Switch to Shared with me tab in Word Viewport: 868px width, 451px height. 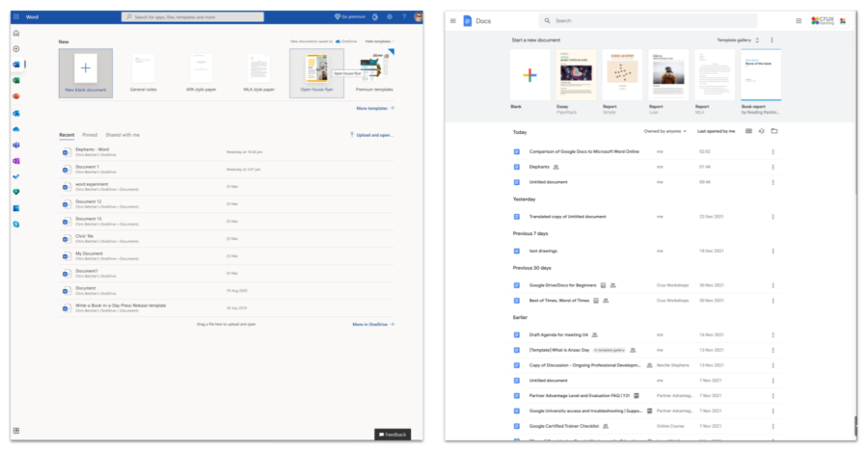pos(122,135)
